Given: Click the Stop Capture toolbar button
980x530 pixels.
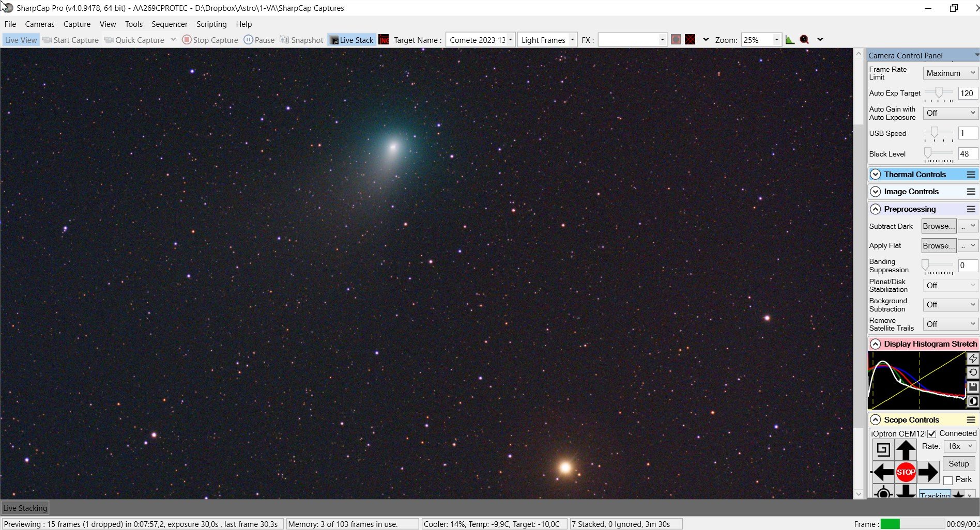Looking at the screenshot, I should pyautogui.click(x=210, y=40).
